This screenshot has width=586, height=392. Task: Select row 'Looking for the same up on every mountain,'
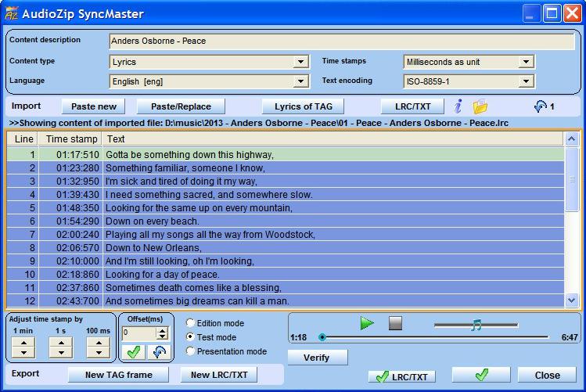[x=286, y=208]
